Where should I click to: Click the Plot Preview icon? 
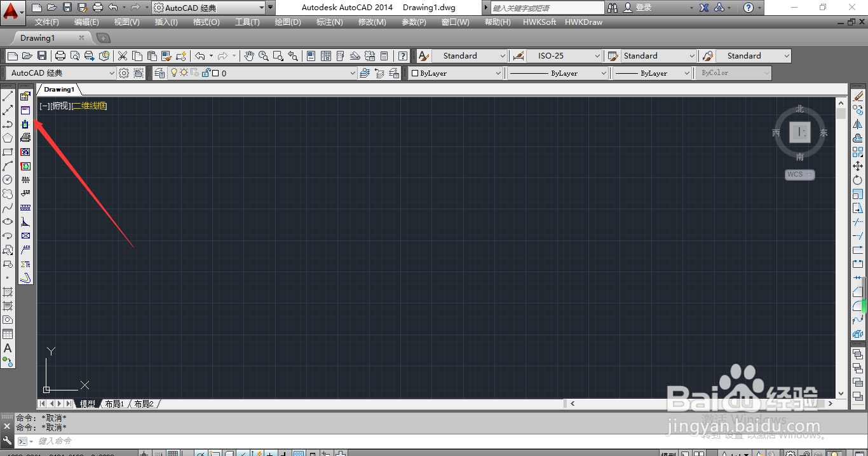pyautogui.click(x=75, y=56)
